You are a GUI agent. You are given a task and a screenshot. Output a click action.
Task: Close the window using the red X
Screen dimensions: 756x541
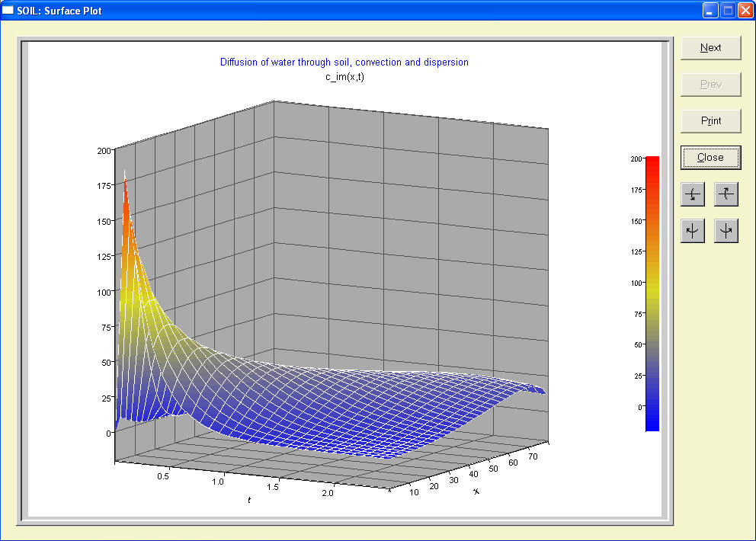pos(744,11)
